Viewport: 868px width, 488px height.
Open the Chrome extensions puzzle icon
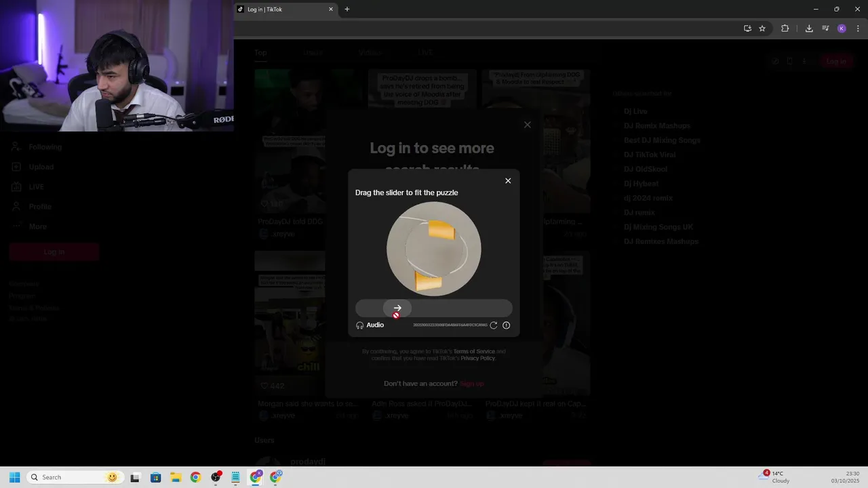[785, 28]
